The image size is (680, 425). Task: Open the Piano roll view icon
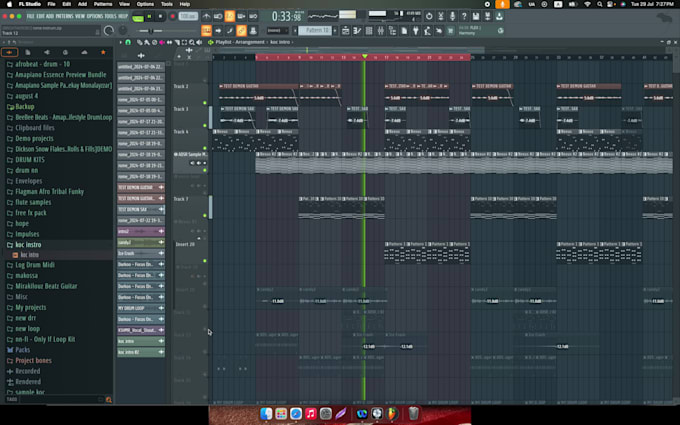pos(357,30)
